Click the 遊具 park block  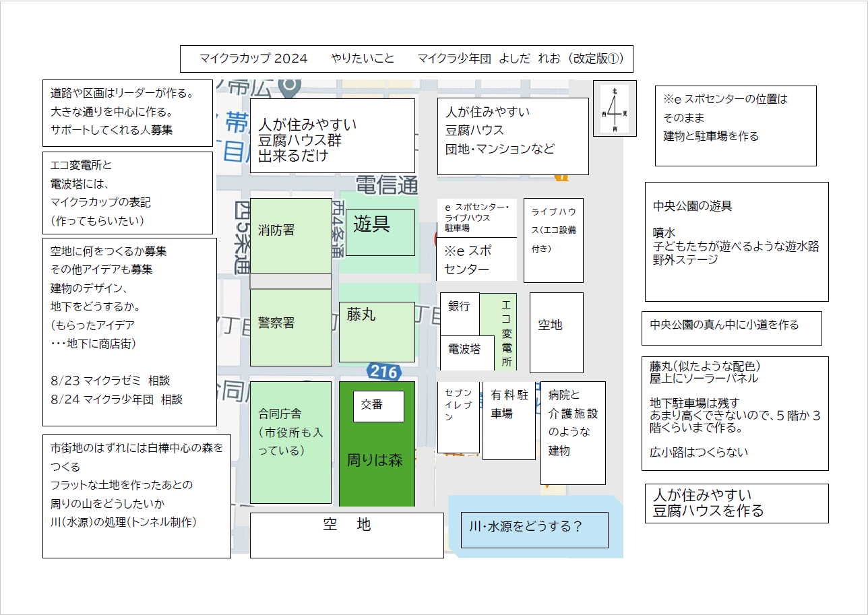[380, 232]
